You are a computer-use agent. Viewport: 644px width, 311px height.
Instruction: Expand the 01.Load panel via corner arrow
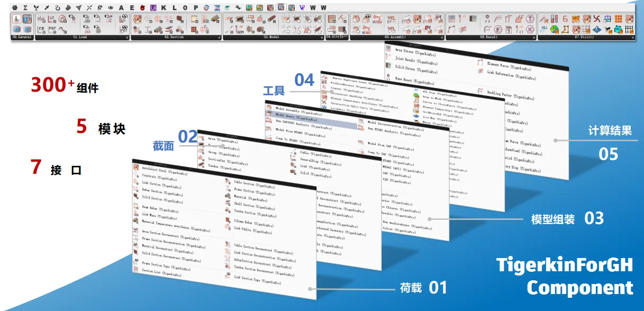(x=127, y=38)
